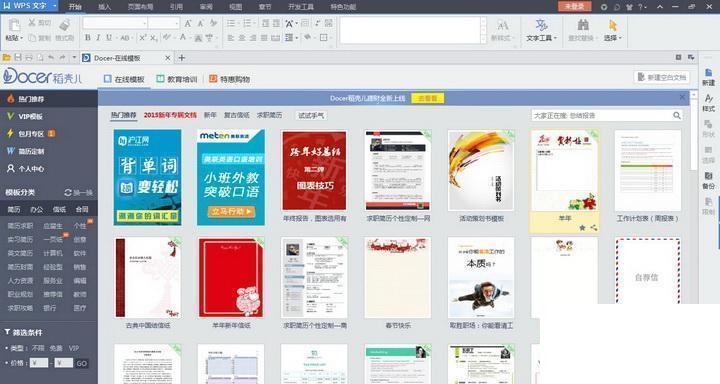Close the Docer-在线模板 document tab
The height and width of the screenshot is (384, 720).
[168, 58]
